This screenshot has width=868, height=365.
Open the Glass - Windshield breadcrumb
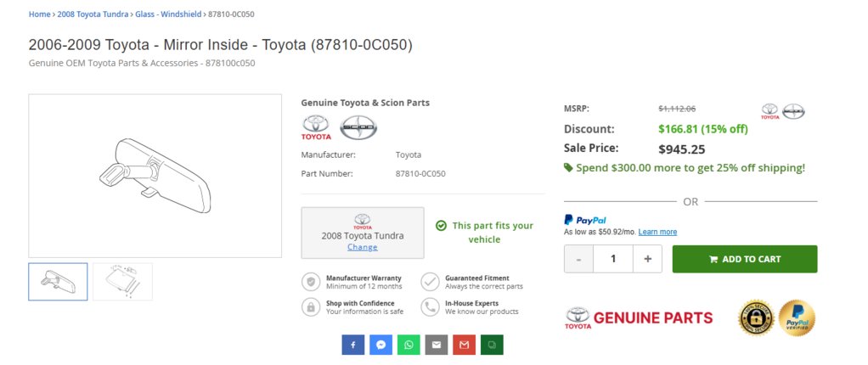tap(167, 14)
